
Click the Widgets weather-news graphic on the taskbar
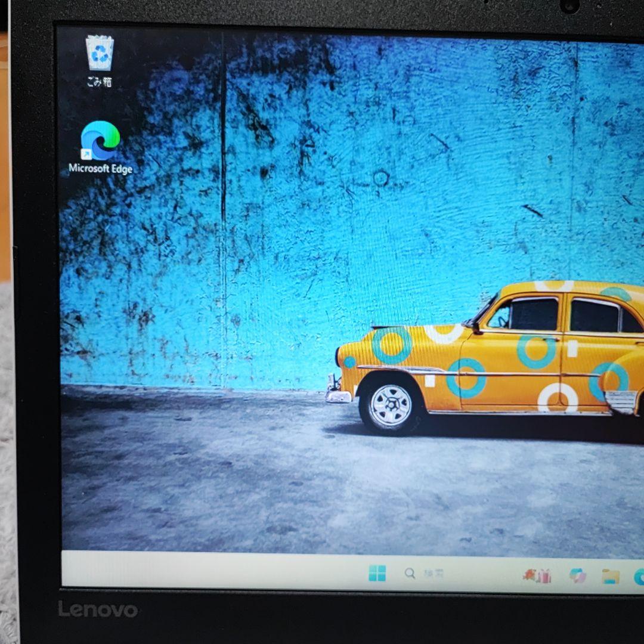click(x=535, y=575)
